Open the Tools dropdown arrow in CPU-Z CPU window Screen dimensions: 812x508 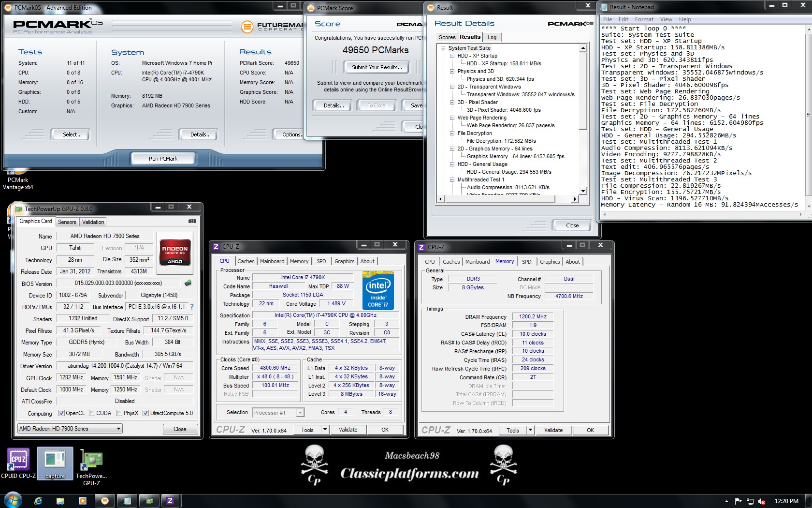click(x=325, y=430)
